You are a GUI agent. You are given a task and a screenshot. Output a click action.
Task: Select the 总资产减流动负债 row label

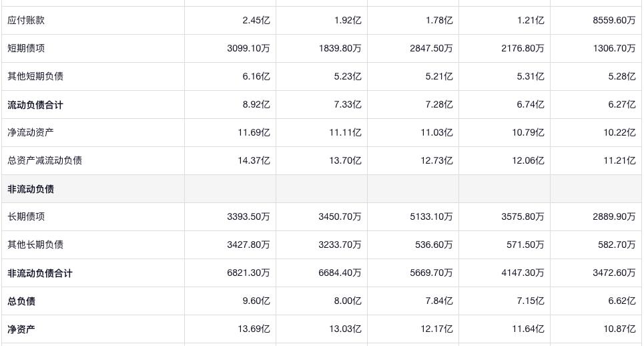pyautogui.click(x=45, y=161)
